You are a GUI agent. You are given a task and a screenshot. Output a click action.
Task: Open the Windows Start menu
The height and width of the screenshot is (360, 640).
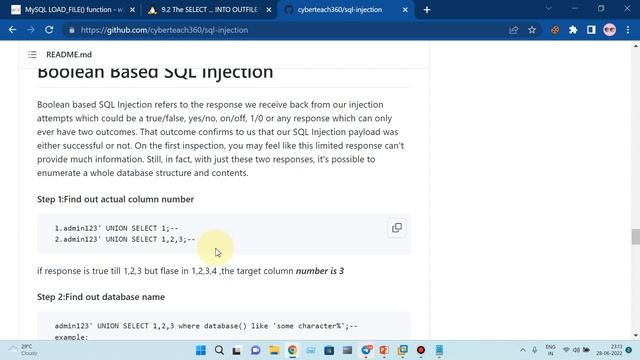[x=201, y=350]
